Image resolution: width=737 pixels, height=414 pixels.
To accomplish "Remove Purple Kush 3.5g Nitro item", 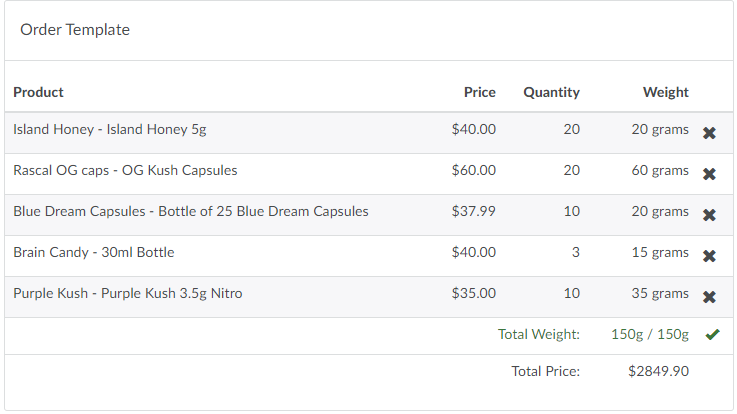I will pyautogui.click(x=709, y=297).
